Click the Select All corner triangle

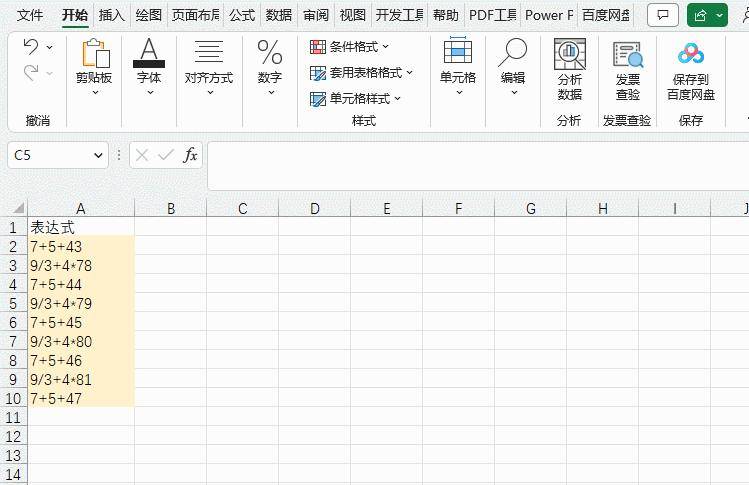18,208
